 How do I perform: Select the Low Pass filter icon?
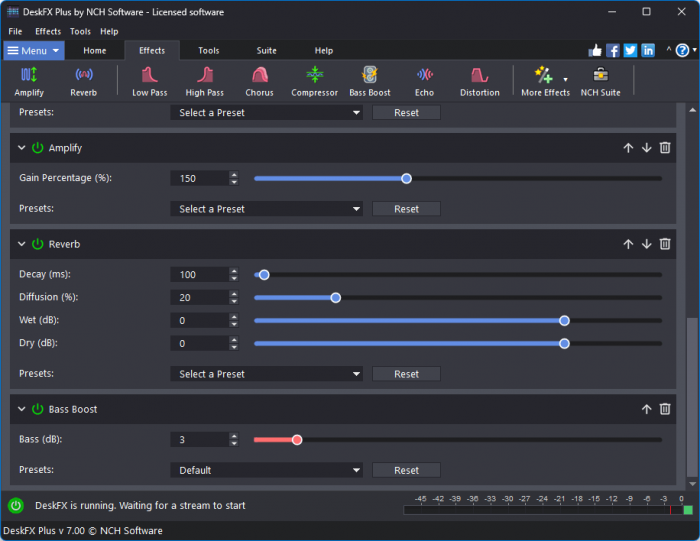coord(150,80)
